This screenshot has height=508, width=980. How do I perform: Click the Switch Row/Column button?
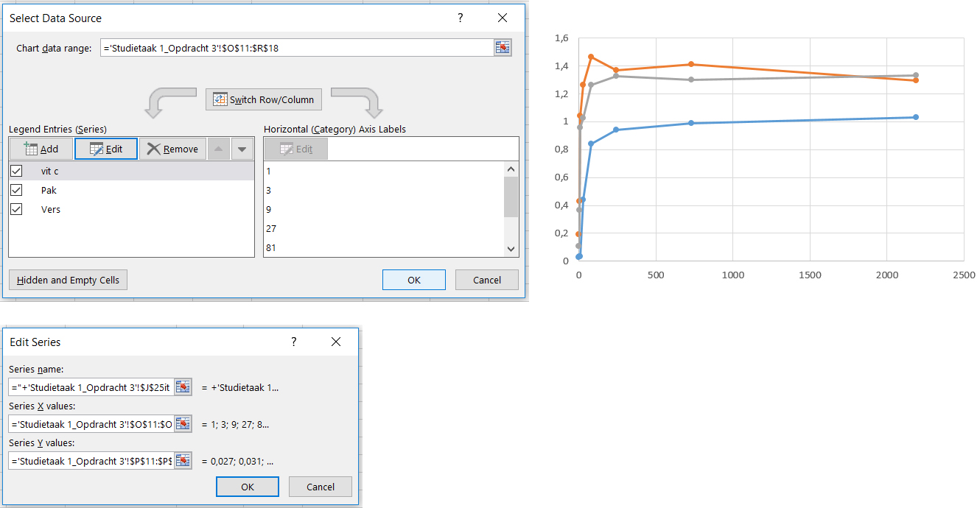264,99
